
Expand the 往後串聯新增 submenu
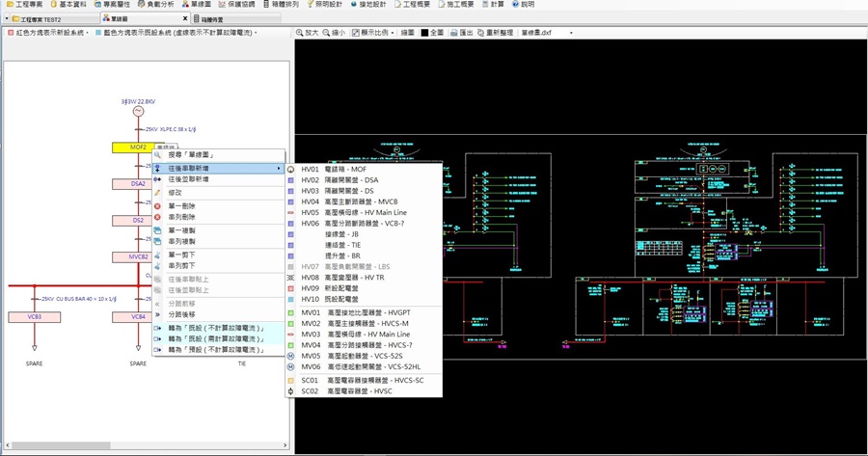point(219,169)
